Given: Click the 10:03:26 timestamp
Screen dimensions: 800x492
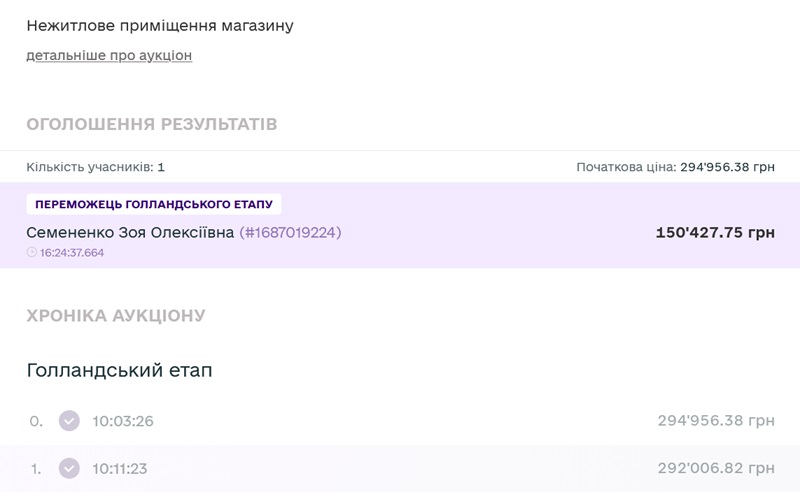Looking at the screenshot, I should (123, 421).
